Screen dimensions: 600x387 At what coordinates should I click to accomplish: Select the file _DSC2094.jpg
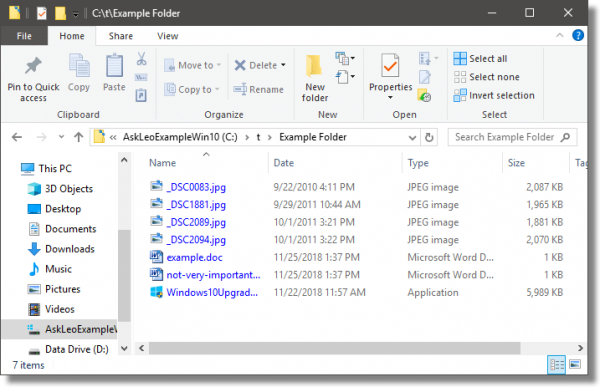point(196,240)
